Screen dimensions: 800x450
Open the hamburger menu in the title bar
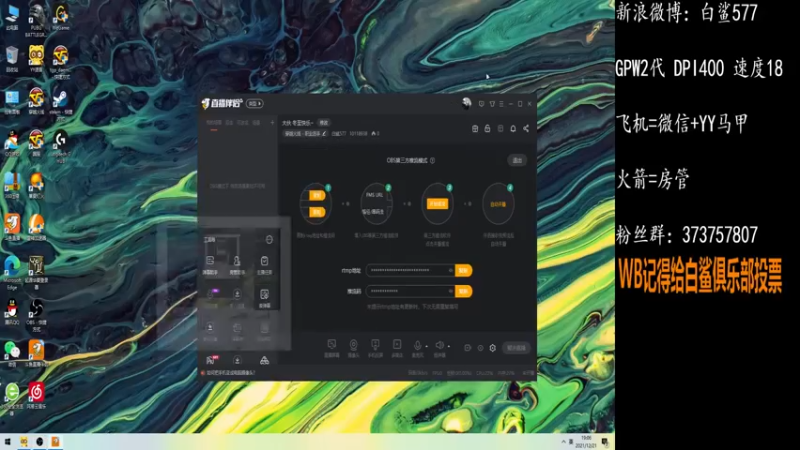pos(502,104)
